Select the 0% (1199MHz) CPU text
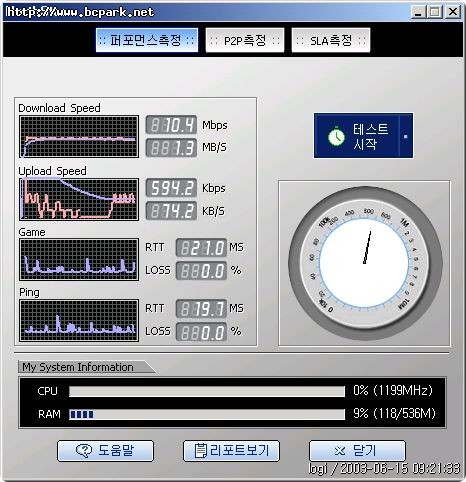 coord(393,390)
